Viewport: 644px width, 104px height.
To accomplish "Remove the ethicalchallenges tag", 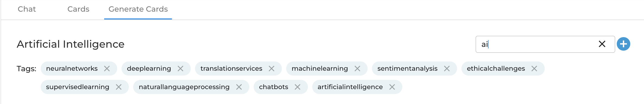I will tap(534, 69).
